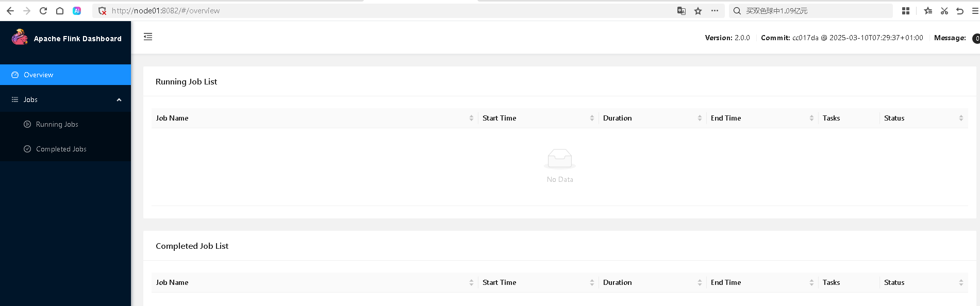Open the browser hamburger menu
Screen dimensions: 980x306
tap(976, 10)
